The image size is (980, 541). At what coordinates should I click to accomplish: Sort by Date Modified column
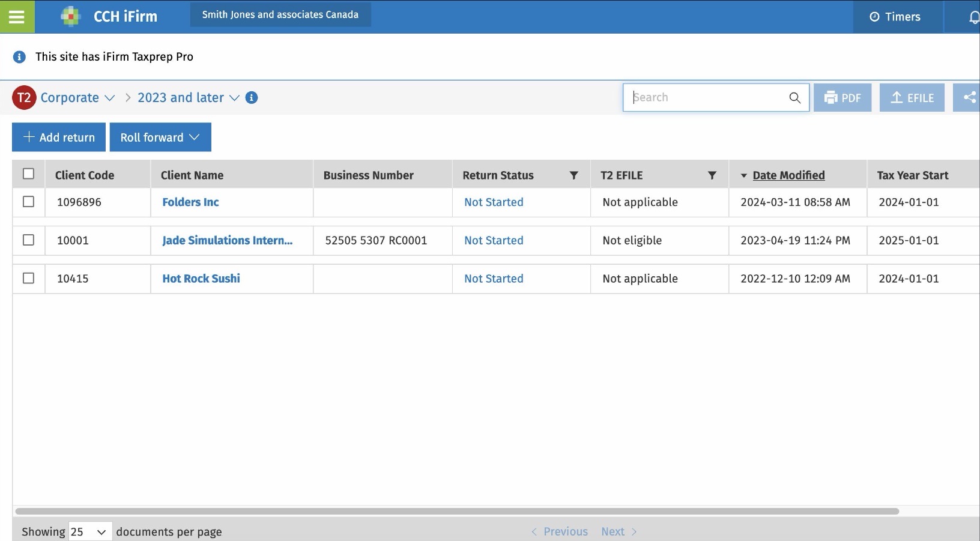tap(788, 175)
